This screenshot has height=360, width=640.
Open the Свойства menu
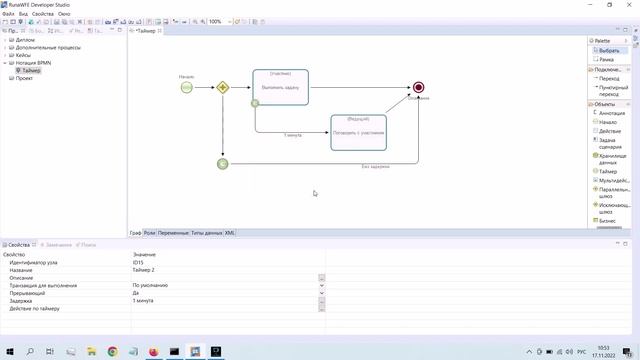(43, 14)
